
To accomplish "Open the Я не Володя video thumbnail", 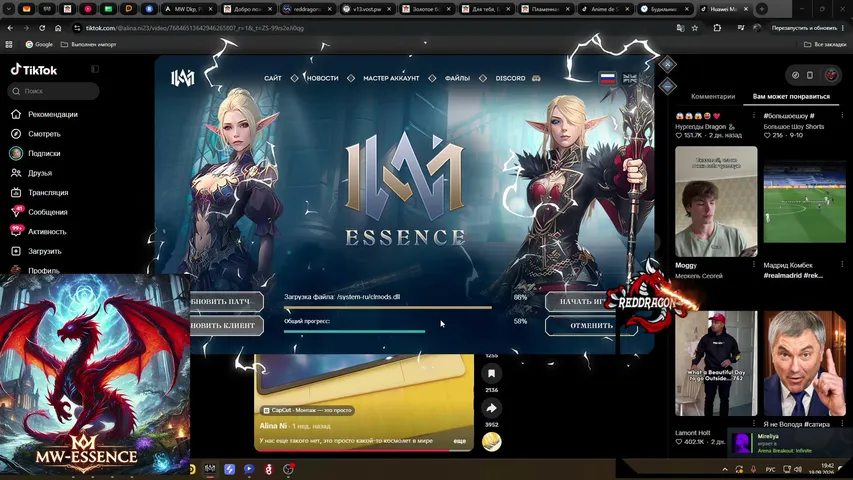I will 805,364.
